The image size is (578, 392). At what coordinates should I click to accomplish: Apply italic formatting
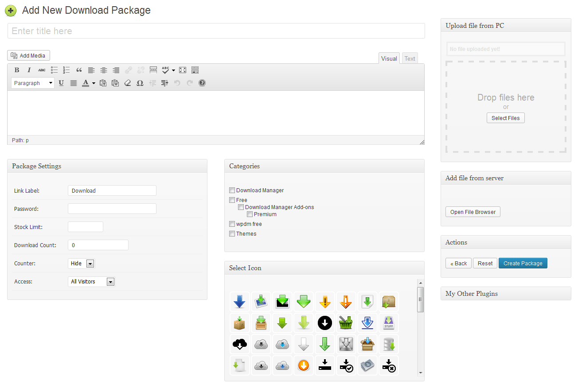click(29, 70)
